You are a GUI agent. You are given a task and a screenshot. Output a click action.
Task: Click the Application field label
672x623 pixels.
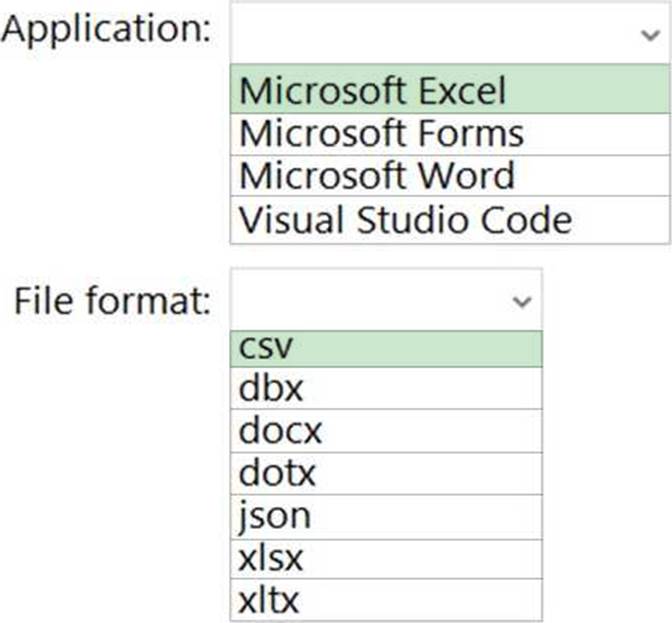tap(106, 29)
